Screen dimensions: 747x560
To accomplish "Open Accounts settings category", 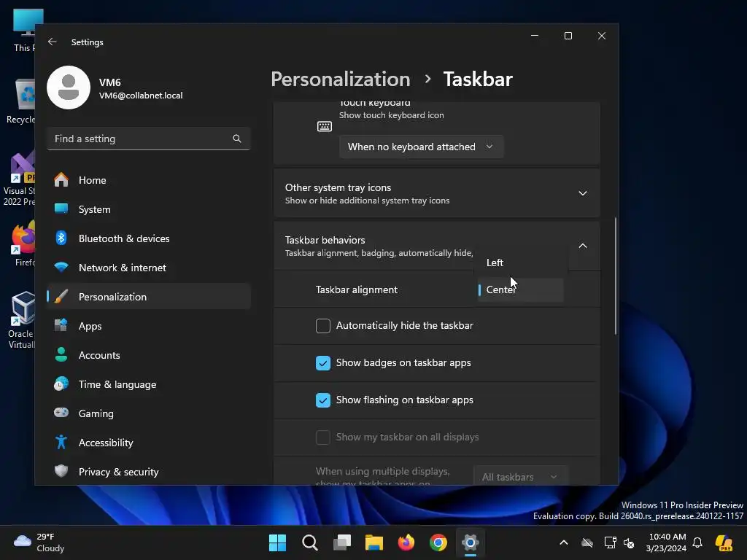I will coord(149,355).
